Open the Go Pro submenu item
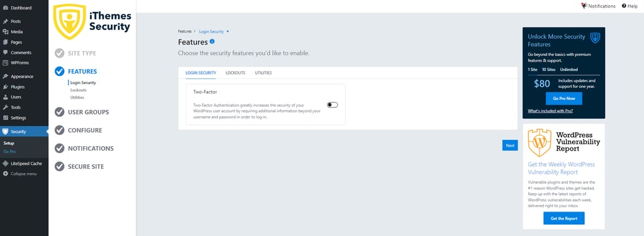Screen dimensions: 644x236 [9, 152]
